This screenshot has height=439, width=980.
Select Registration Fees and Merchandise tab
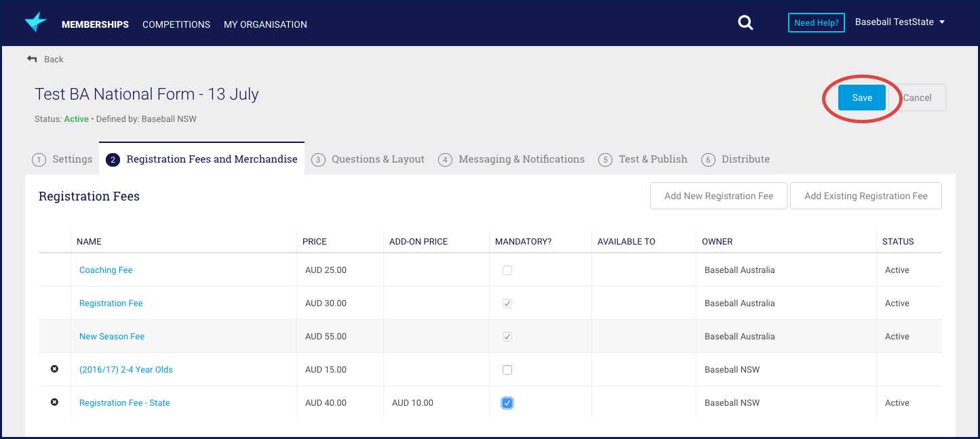[x=202, y=159]
